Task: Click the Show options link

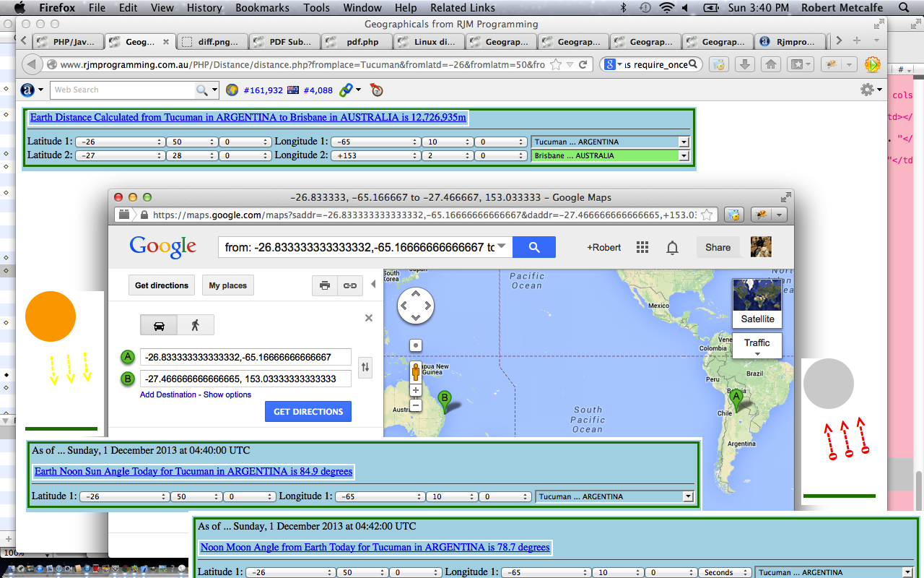Action: click(x=227, y=394)
